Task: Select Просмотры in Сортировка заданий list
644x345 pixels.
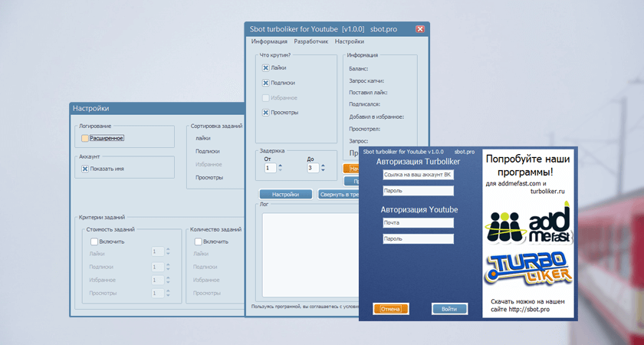Action: (x=209, y=178)
